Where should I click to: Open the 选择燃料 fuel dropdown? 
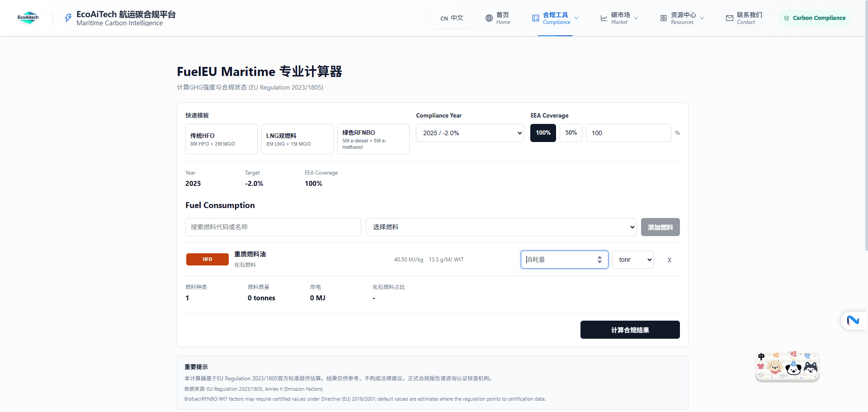pos(501,227)
